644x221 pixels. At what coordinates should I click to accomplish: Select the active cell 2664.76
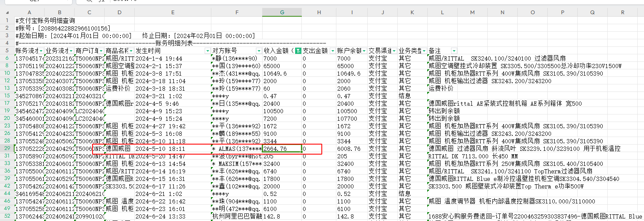(x=282, y=148)
